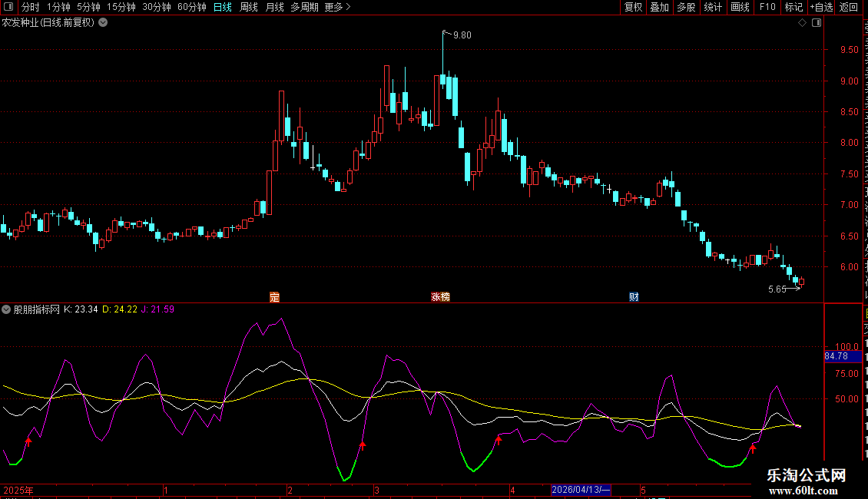
Task: Open the 复权 adjustment menu
Action: (633, 7)
